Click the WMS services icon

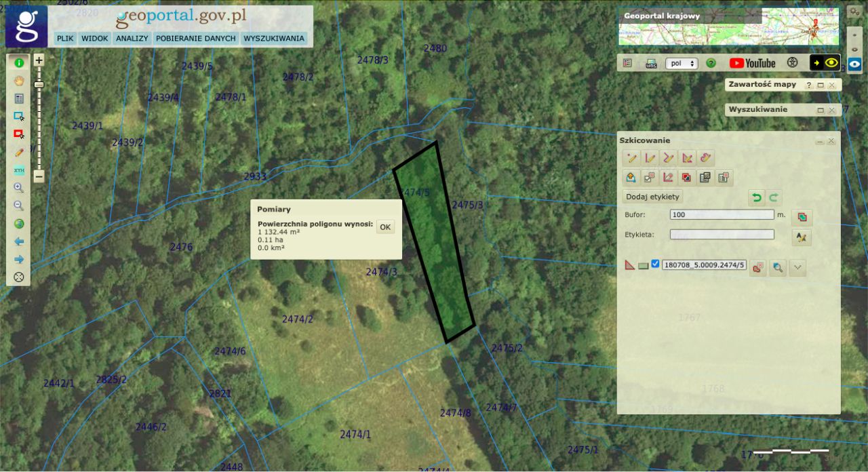(x=650, y=63)
